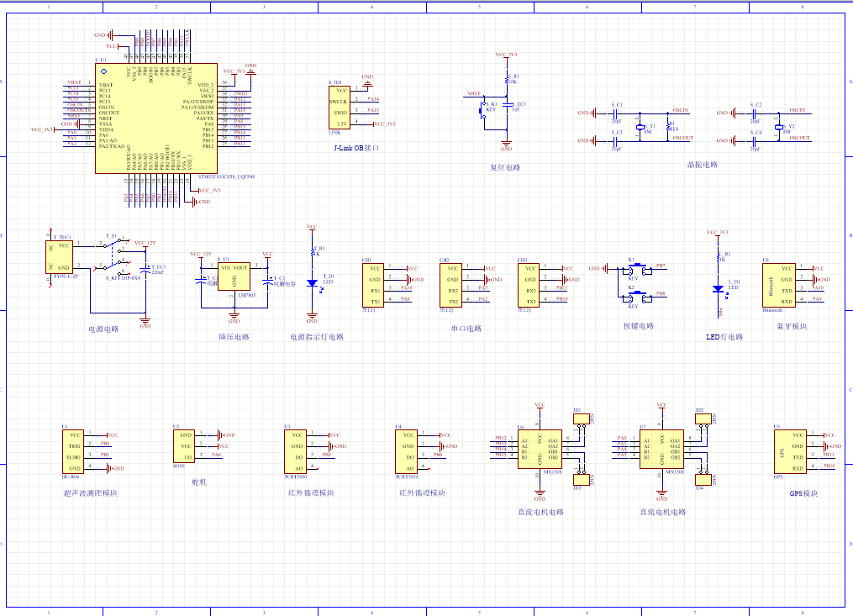Image resolution: width=853 pixels, height=616 pixels.
Task: Click the HC-SR04 ultrasonic module U1
Action: (x=74, y=451)
